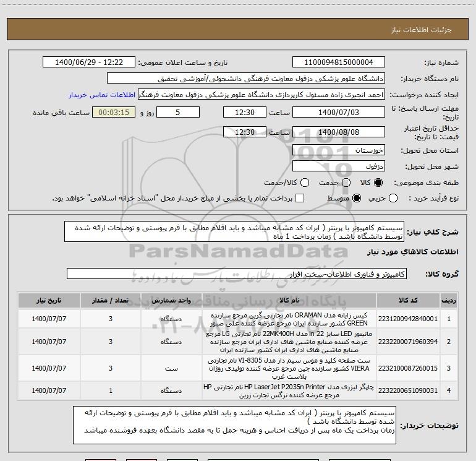Select the متوسط purchase type radio
This screenshot has width=476, height=461.
[x=357, y=198]
